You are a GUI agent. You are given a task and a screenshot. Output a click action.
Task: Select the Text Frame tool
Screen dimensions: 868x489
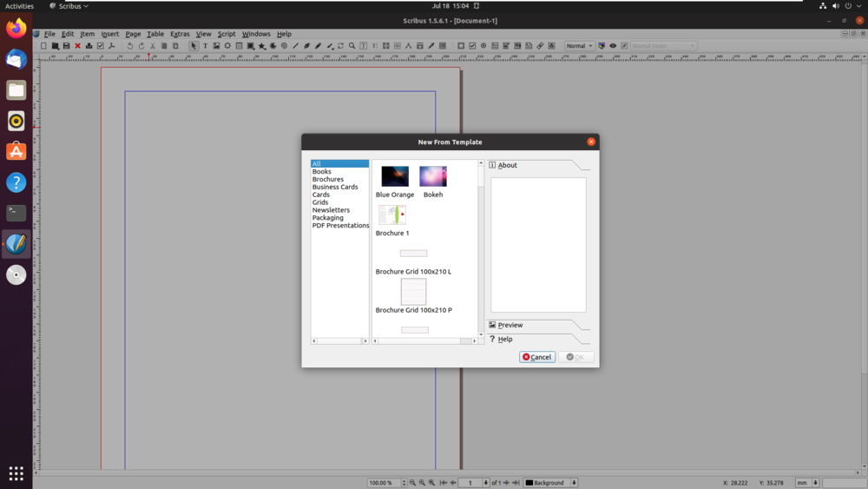tap(205, 46)
